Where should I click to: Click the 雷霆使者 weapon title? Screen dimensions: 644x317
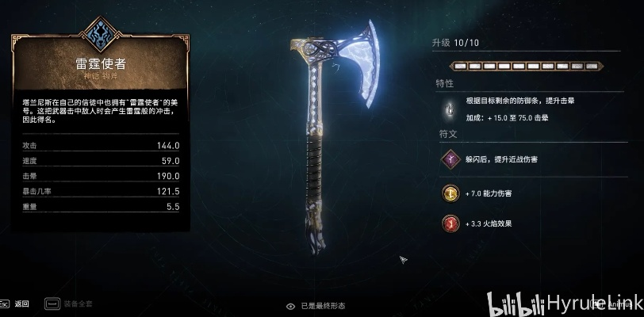point(101,63)
